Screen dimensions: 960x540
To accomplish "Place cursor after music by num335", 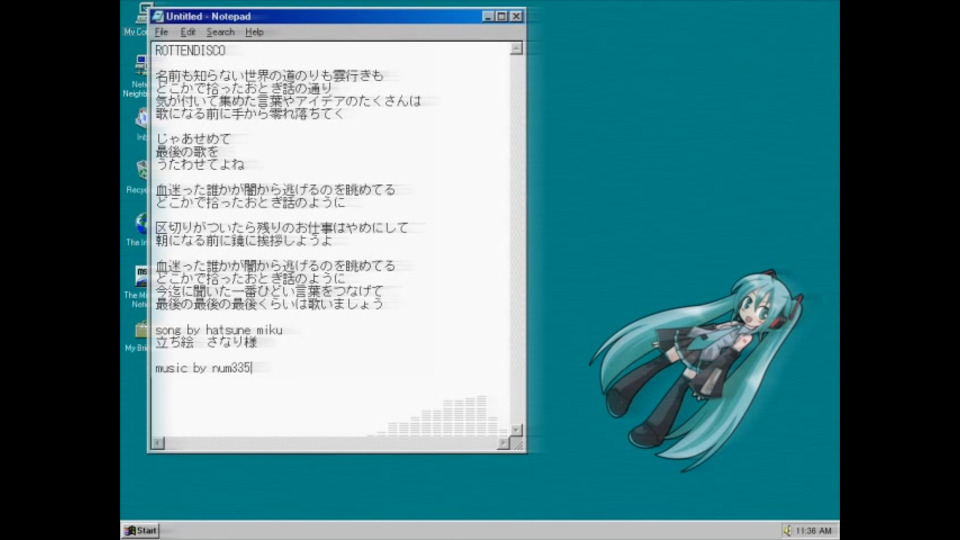I will pos(252,368).
